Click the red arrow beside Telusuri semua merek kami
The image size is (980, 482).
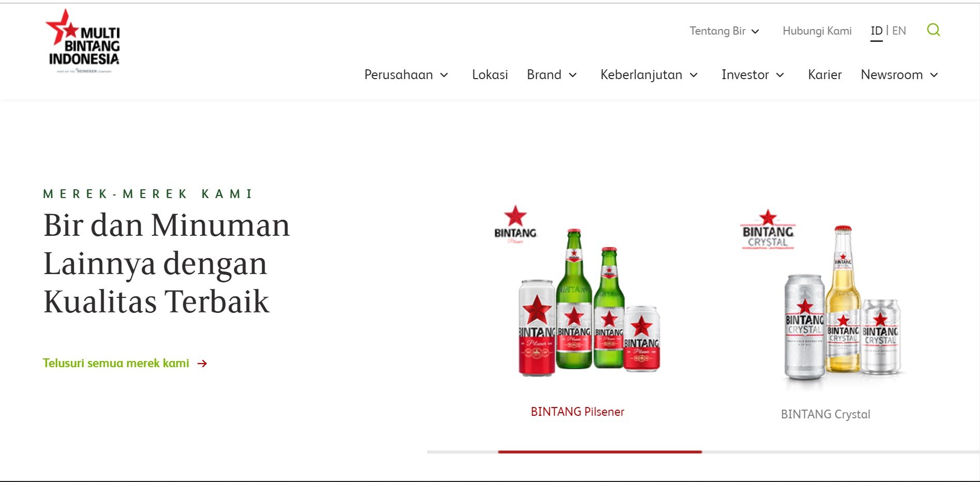coord(202,364)
